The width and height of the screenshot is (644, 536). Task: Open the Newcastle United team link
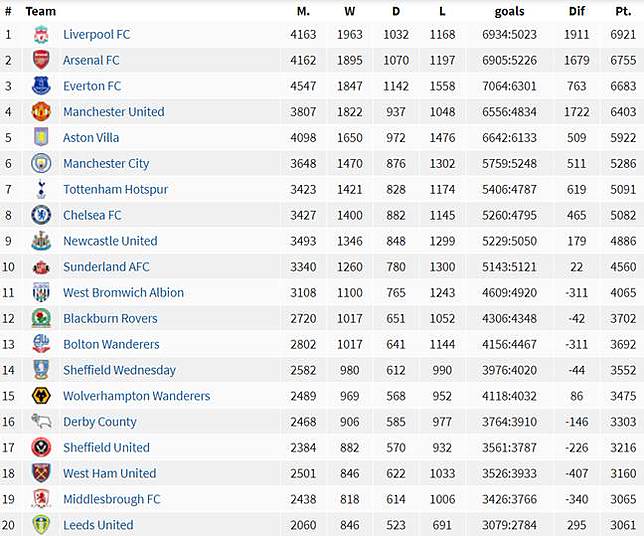110,241
